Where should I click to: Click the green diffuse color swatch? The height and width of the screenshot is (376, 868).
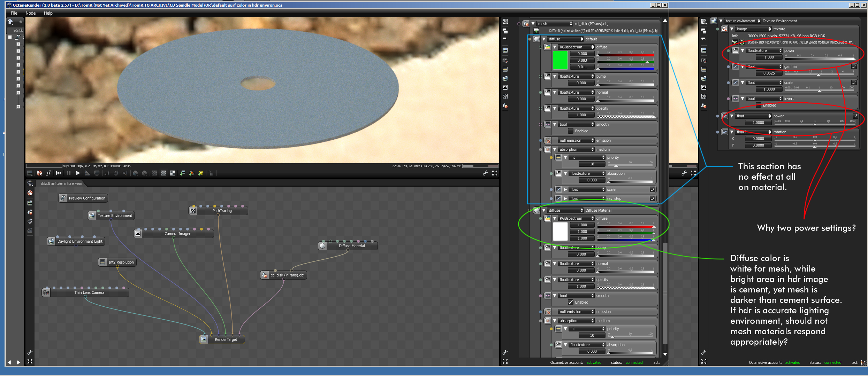[x=560, y=60]
